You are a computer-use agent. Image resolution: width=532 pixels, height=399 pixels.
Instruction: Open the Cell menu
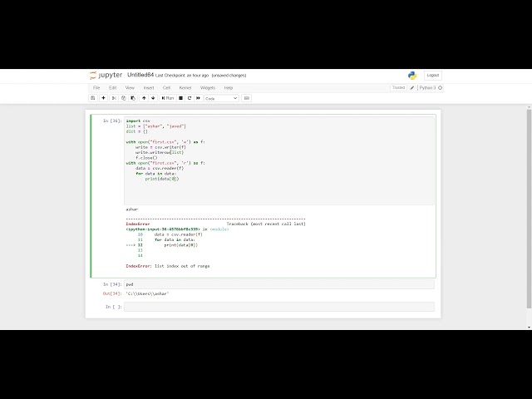tap(166, 87)
